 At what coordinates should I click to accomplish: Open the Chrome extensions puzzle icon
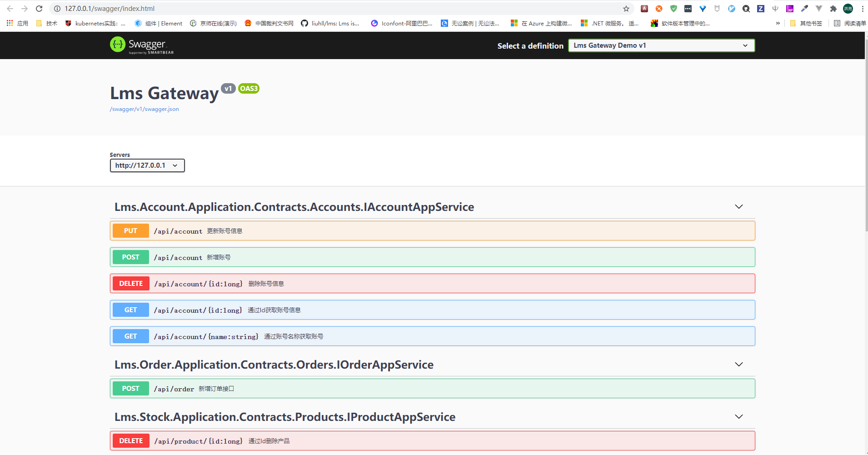tap(833, 9)
